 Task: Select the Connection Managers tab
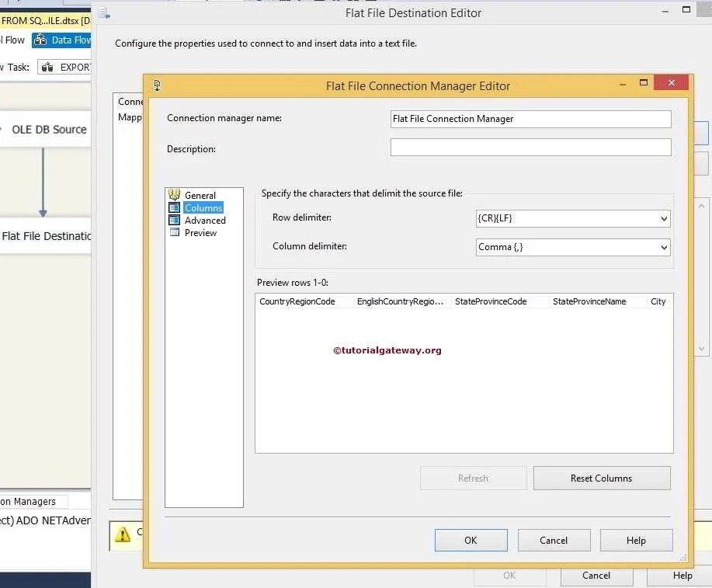[31, 501]
